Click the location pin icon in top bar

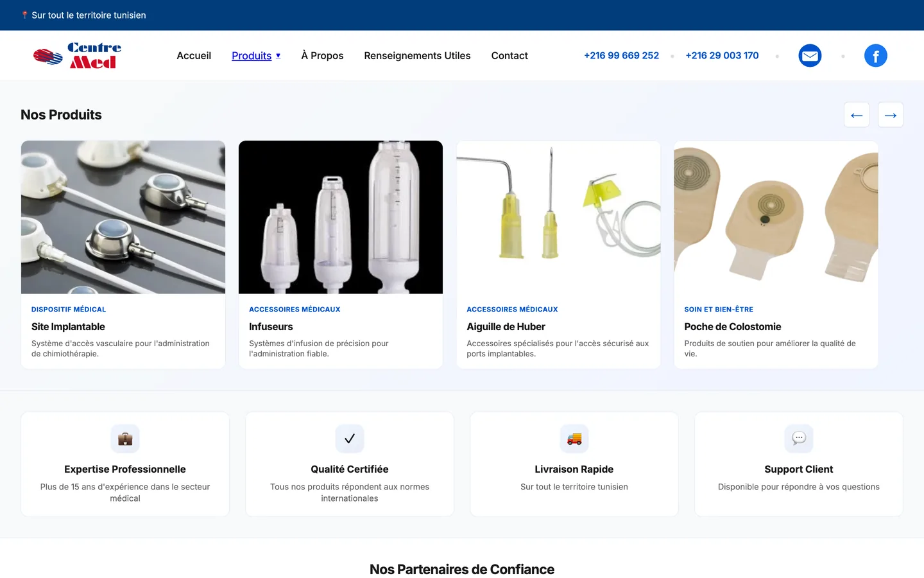coord(24,15)
